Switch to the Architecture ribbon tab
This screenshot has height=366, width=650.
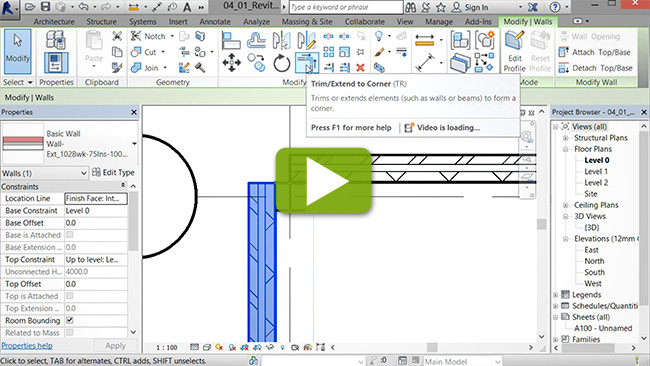[x=54, y=22]
